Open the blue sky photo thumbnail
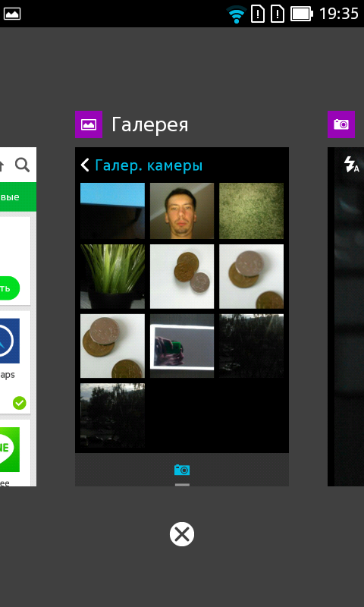This screenshot has height=607, width=364. [112, 211]
